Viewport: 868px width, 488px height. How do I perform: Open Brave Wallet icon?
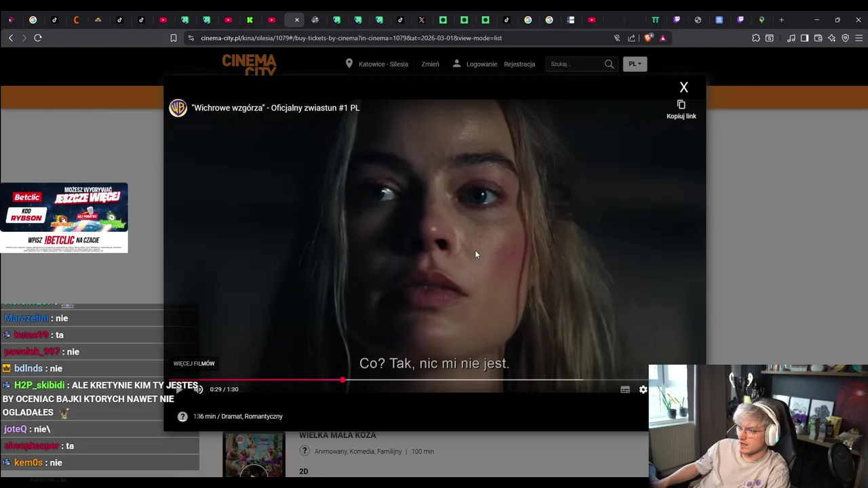(818, 38)
